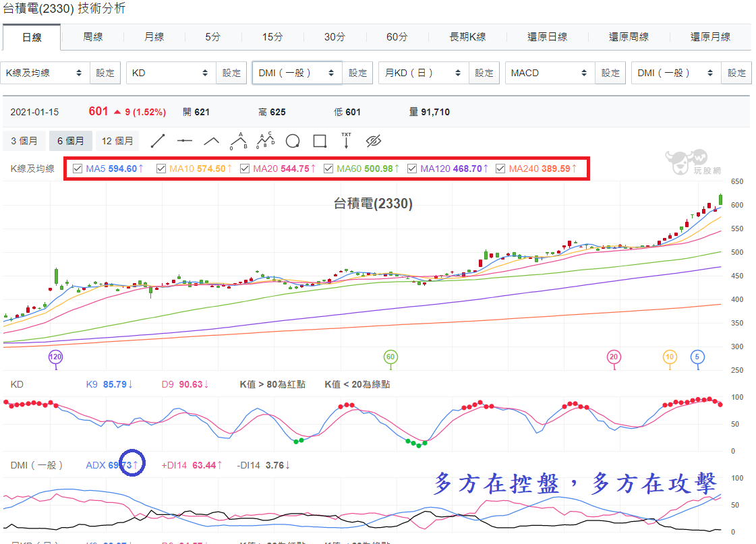Select the angle line drawing tool

(x=211, y=141)
